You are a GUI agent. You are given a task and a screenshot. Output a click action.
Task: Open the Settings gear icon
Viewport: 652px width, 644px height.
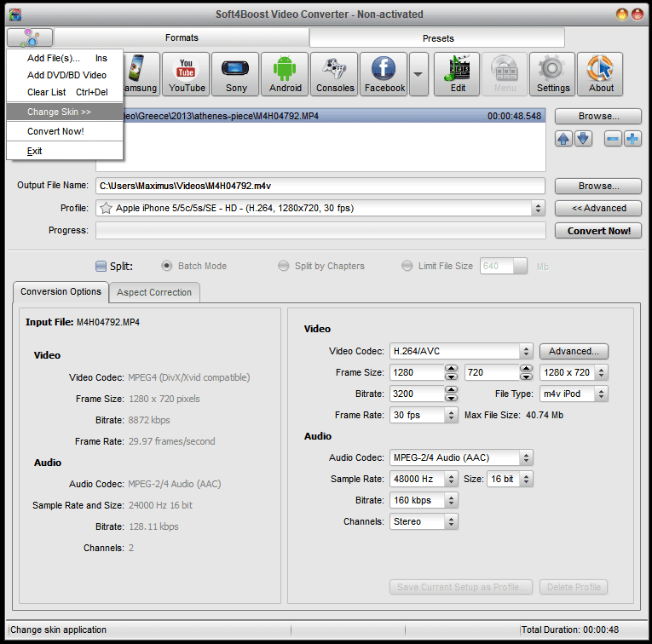pos(552,74)
